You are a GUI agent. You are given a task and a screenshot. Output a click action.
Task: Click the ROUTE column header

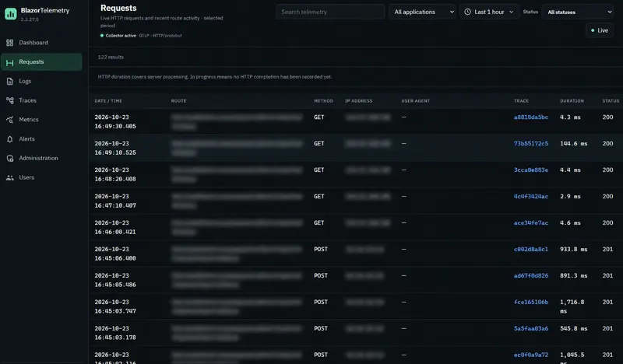(178, 101)
